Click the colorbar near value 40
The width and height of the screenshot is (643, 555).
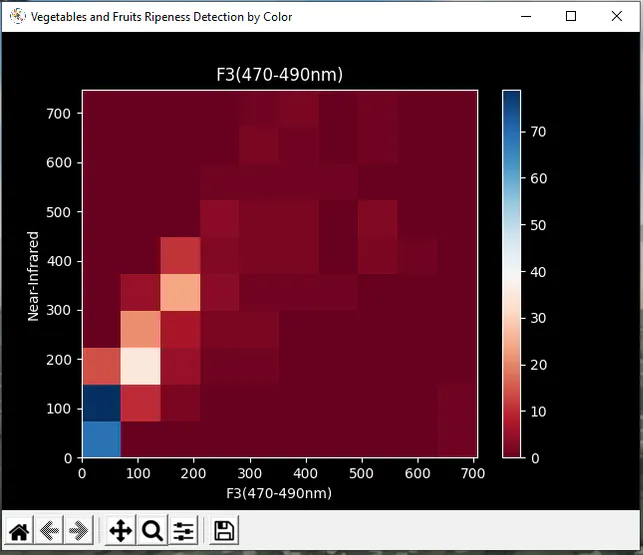pyautogui.click(x=511, y=272)
